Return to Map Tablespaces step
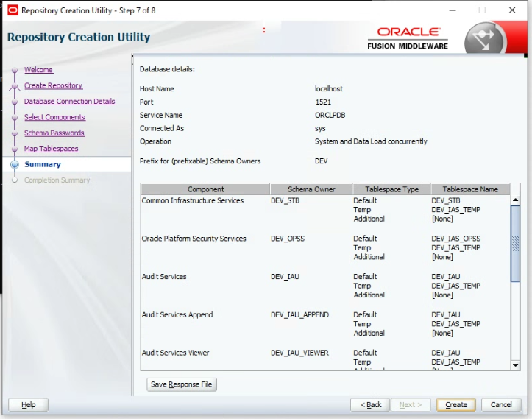This screenshot has height=419, width=532. tap(52, 149)
